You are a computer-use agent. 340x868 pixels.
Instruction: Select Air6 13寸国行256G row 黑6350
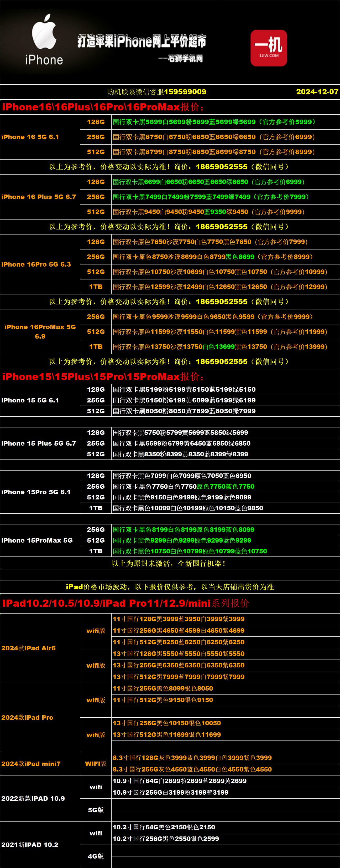[x=225, y=665]
